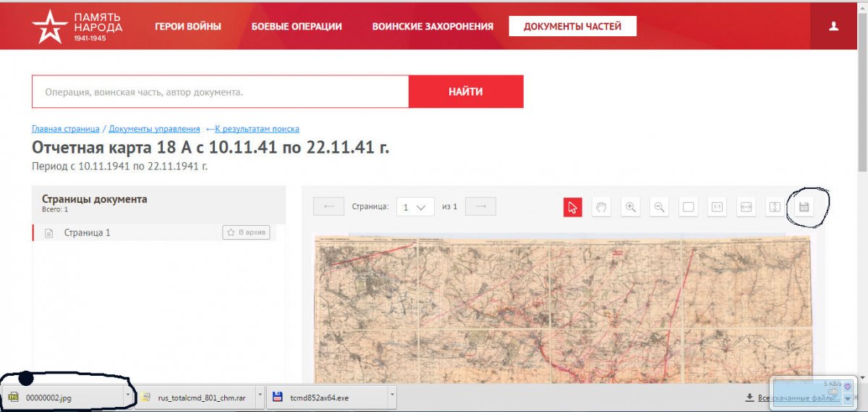Follow the 'Главная страница' breadcrumb link
Image resolution: width=868 pixels, height=412 pixels.
(x=66, y=129)
